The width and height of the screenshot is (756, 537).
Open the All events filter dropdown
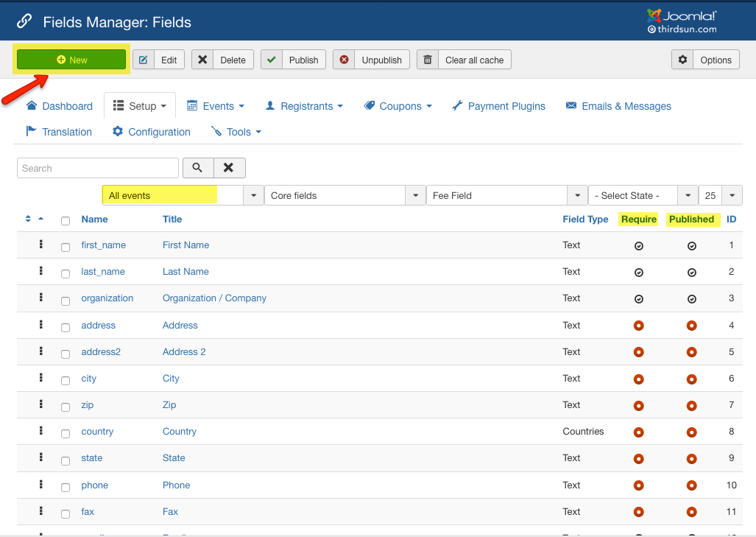pos(253,194)
